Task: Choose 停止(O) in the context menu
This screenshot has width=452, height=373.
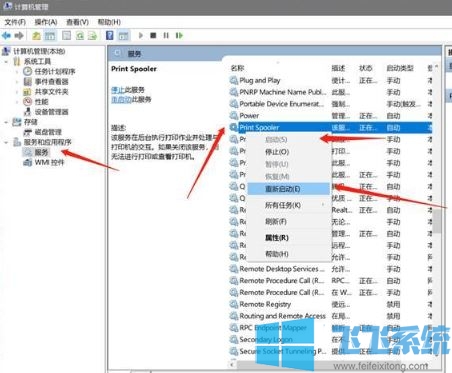Action: pos(289,152)
